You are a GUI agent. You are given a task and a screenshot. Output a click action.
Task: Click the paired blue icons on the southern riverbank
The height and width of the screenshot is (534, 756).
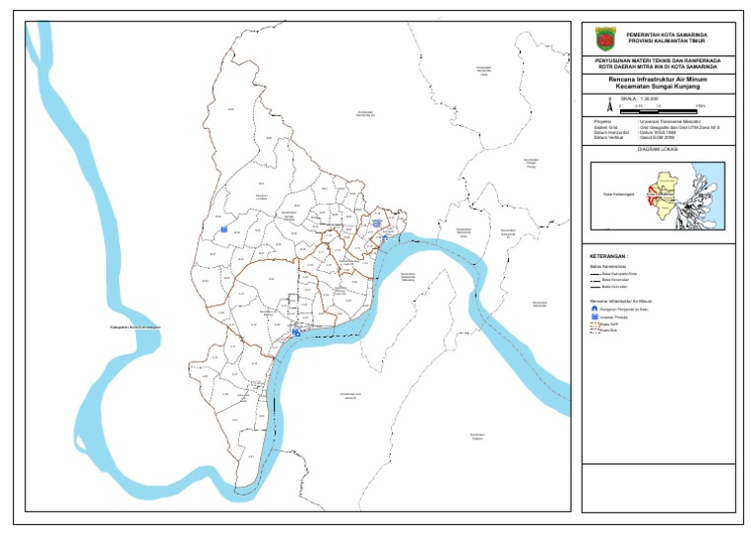(x=296, y=332)
